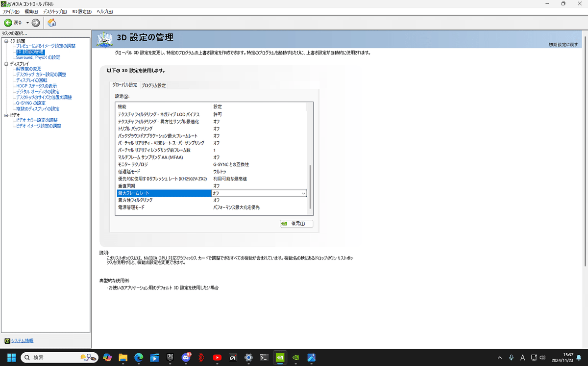Switch to the グローバル設定 tab
Image resolution: width=588 pixels, height=366 pixels.
(125, 85)
